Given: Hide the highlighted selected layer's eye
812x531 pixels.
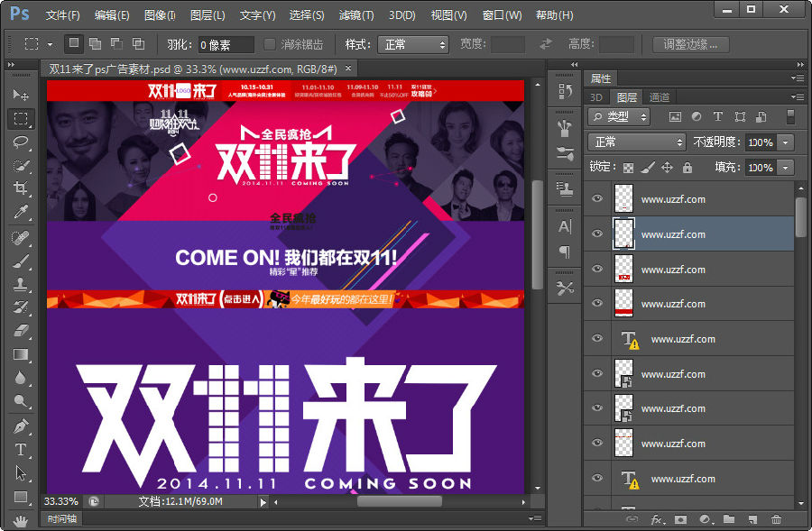Looking at the screenshot, I should (597, 233).
